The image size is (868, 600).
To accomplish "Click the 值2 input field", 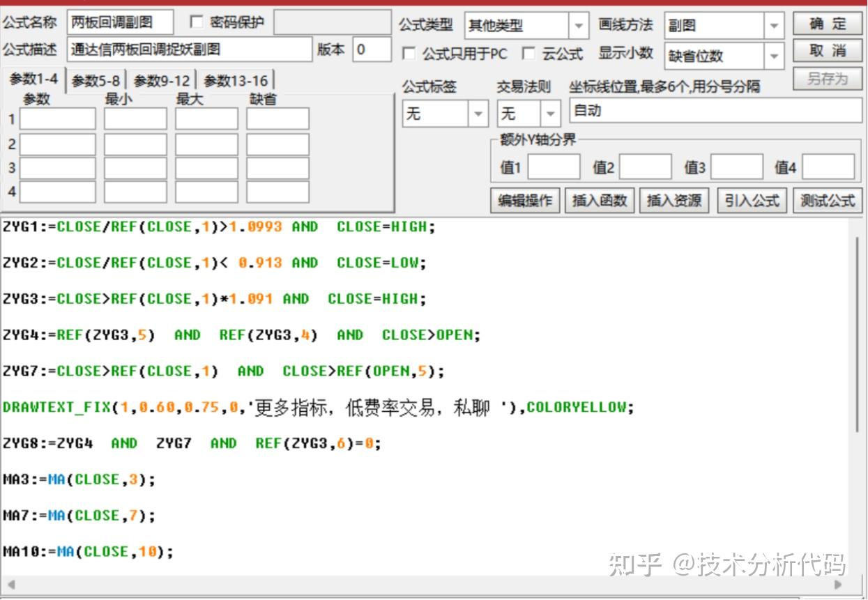I will pos(646,167).
